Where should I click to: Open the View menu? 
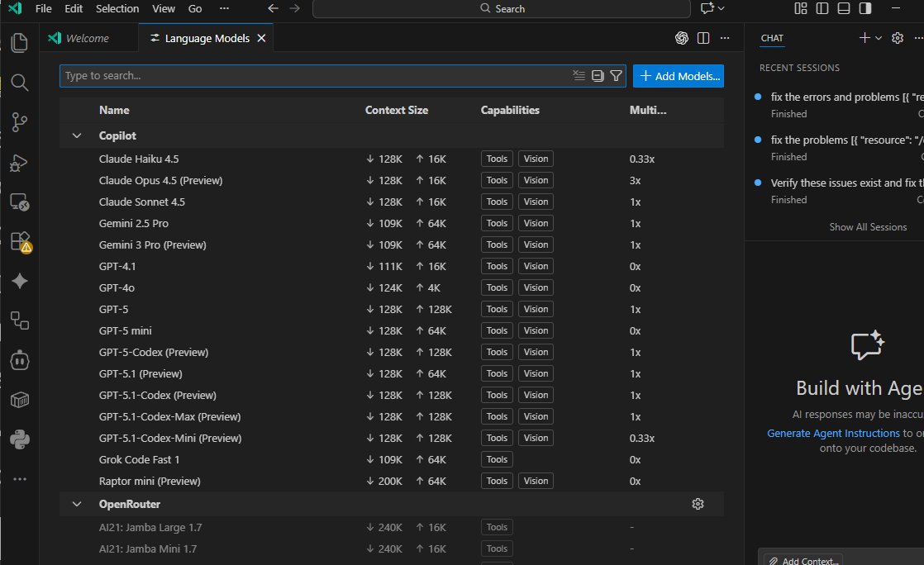(x=164, y=8)
